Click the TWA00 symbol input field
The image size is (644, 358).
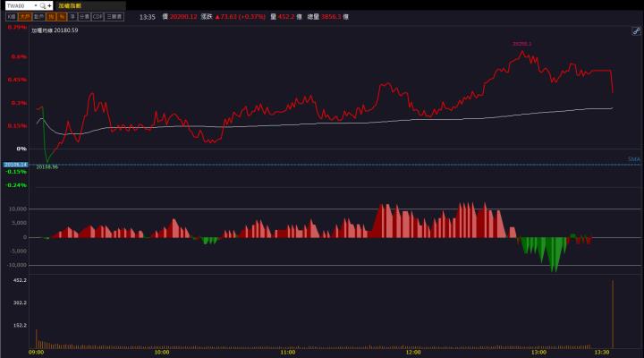tap(19, 5)
